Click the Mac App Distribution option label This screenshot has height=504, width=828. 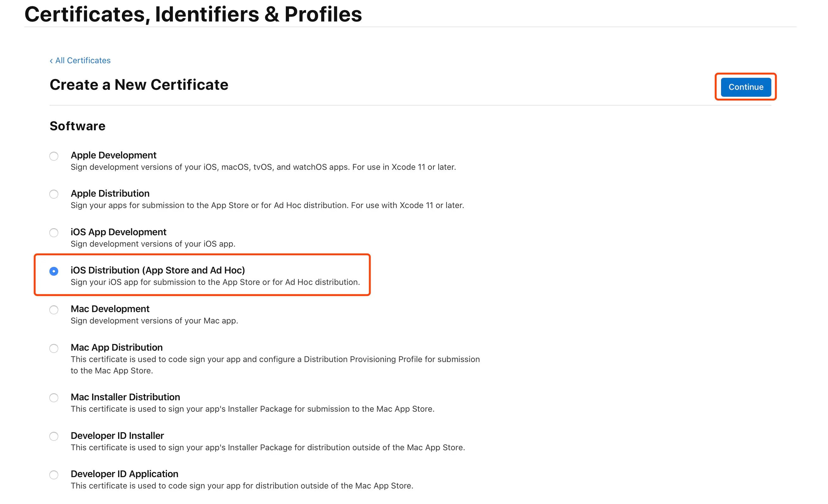(116, 347)
